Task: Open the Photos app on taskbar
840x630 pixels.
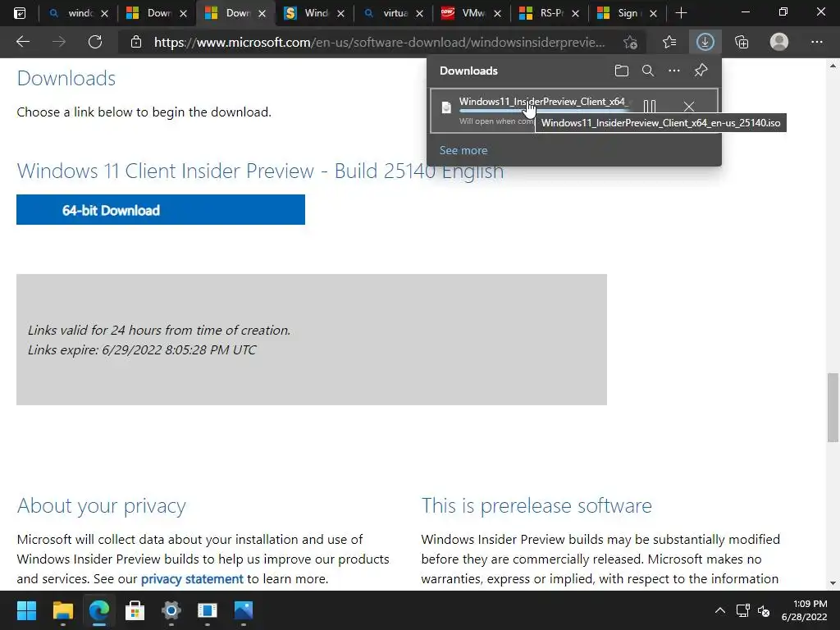Action: 243,610
